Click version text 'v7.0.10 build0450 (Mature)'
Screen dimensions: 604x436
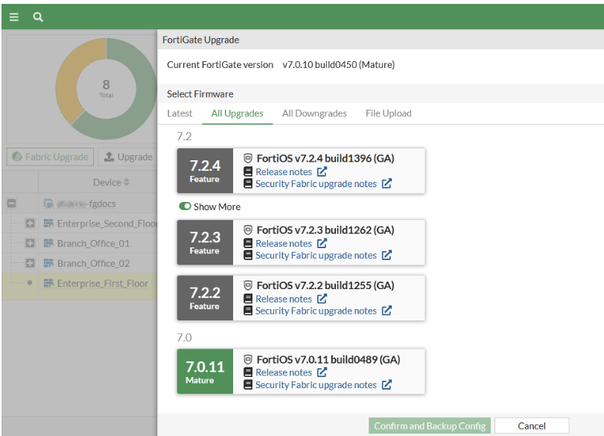339,65
